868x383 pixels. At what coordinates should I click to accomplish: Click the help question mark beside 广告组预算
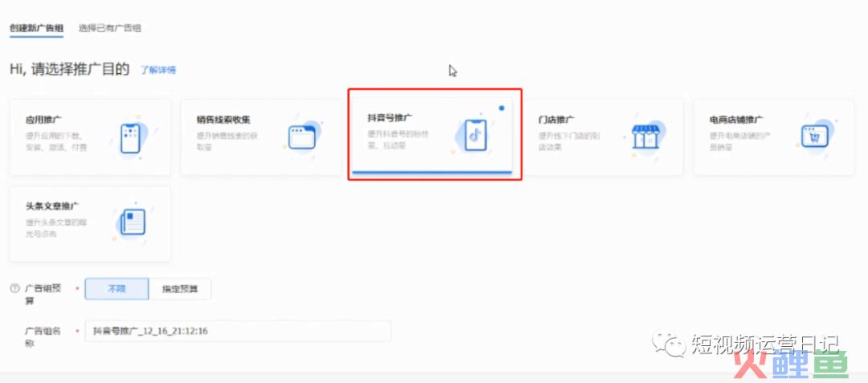[15, 288]
